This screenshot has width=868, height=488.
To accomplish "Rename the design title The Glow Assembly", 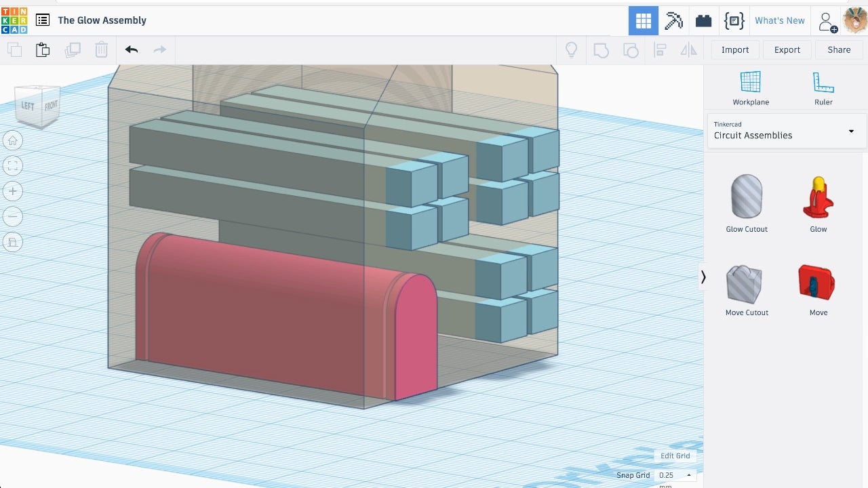I will [x=102, y=20].
